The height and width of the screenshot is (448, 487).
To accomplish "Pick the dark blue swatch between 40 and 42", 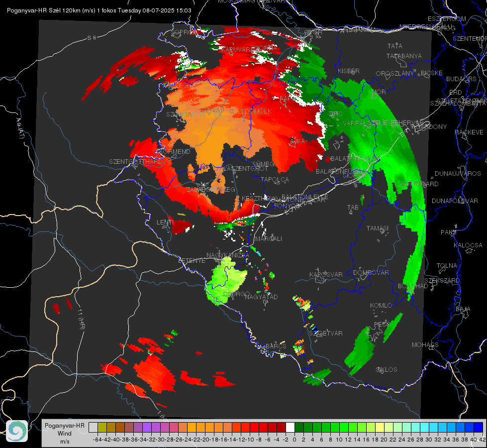I will click(479, 428).
